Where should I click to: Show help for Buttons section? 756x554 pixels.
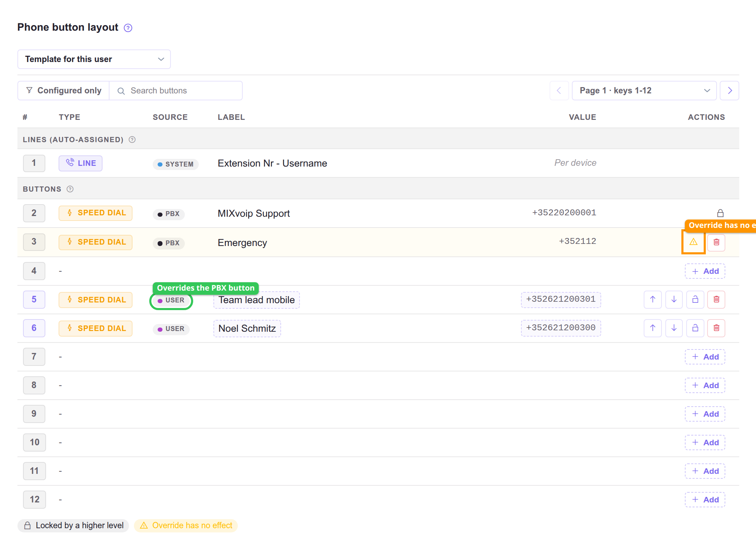[70, 189]
